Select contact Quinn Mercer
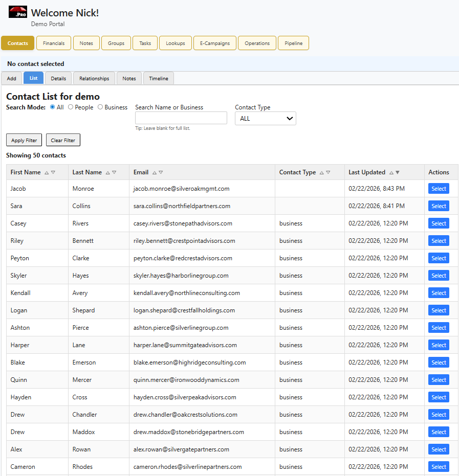The image size is (459, 476). pyautogui.click(x=439, y=380)
